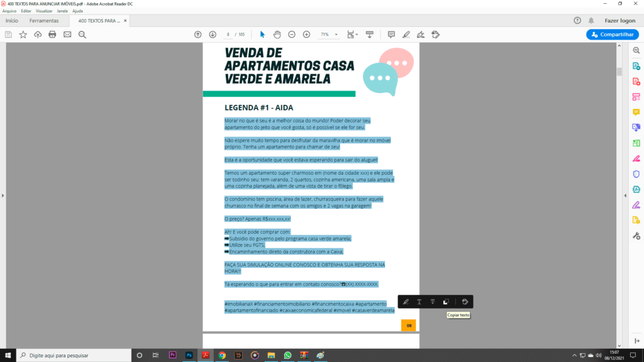The width and height of the screenshot is (644, 362).
Task: Upload the file to cloud storage
Action: click(x=38, y=35)
